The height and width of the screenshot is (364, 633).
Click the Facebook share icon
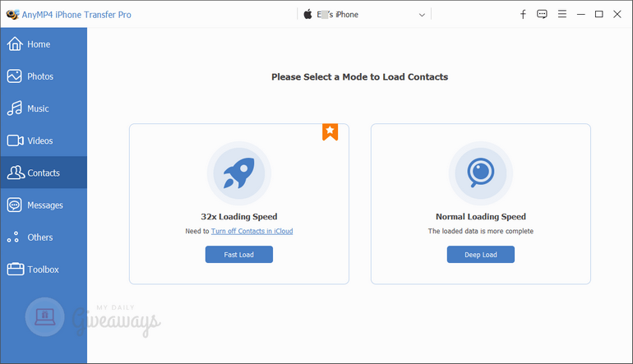(x=523, y=15)
